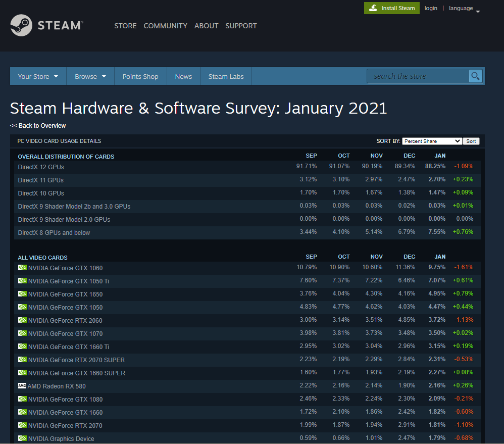Click AMD logo beside Radeon RX 580
Viewport: 504px width, 444px height.
coord(22,386)
